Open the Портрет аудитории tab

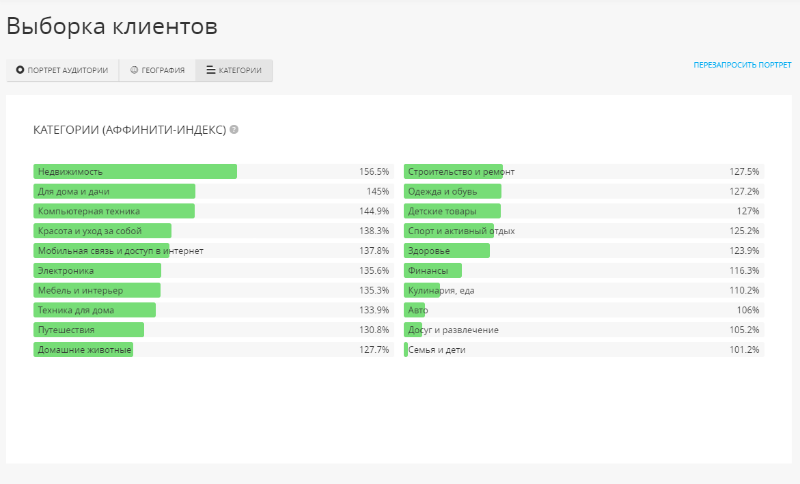62,70
